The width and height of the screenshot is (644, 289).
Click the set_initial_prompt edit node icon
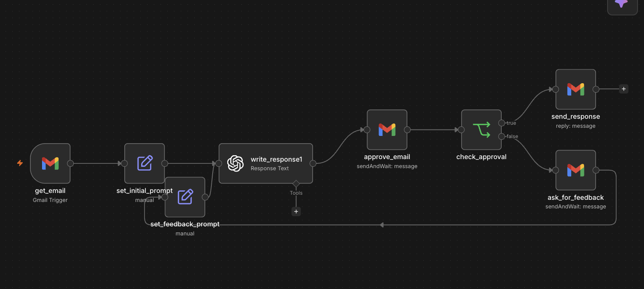pyautogui.click(x=144, y=163)
